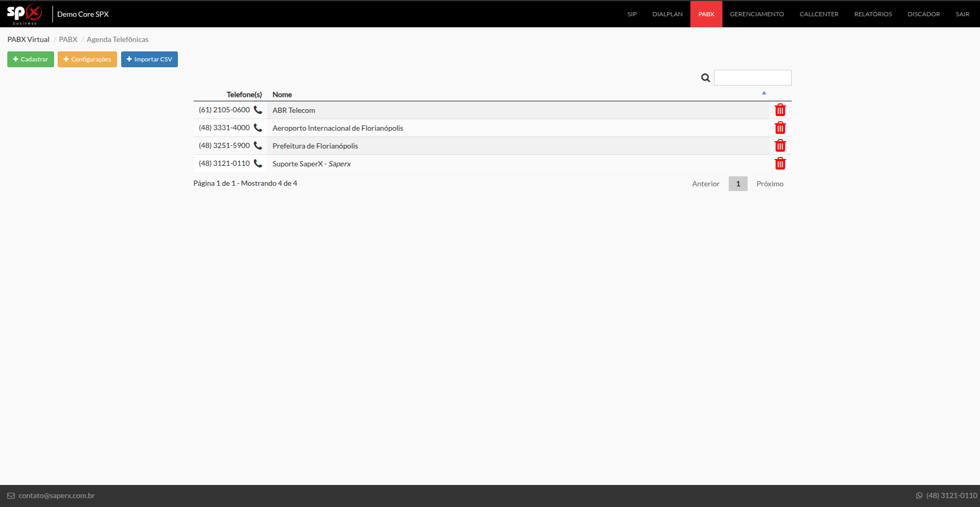The image size is (980, 507).
Task: Open the orange Configurações button
Action: tap(87, 59)
